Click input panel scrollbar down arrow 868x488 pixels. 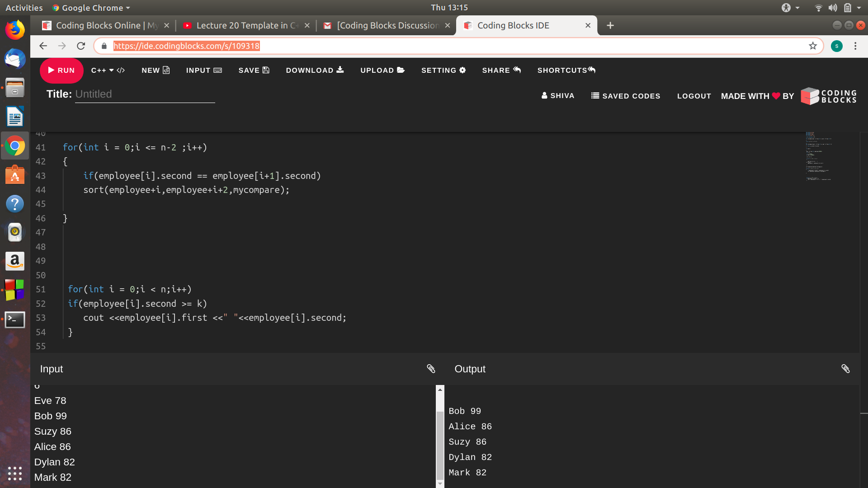(x=440, y=483)
